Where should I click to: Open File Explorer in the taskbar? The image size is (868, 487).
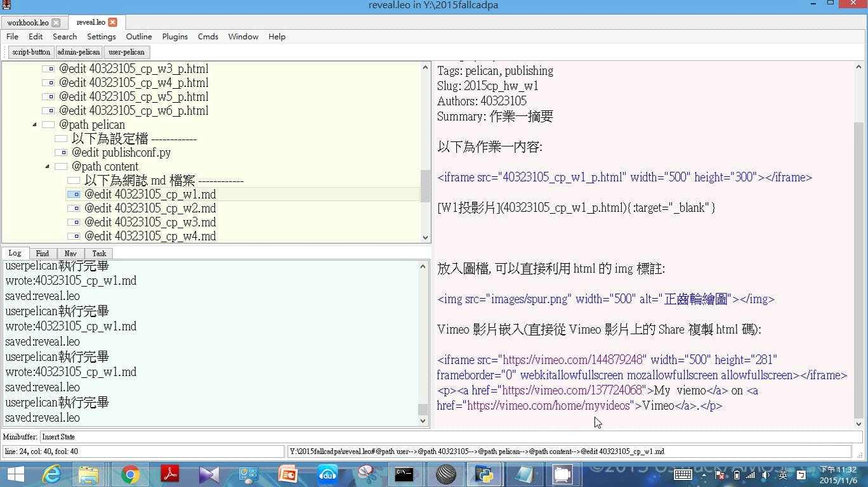[89, 474]
